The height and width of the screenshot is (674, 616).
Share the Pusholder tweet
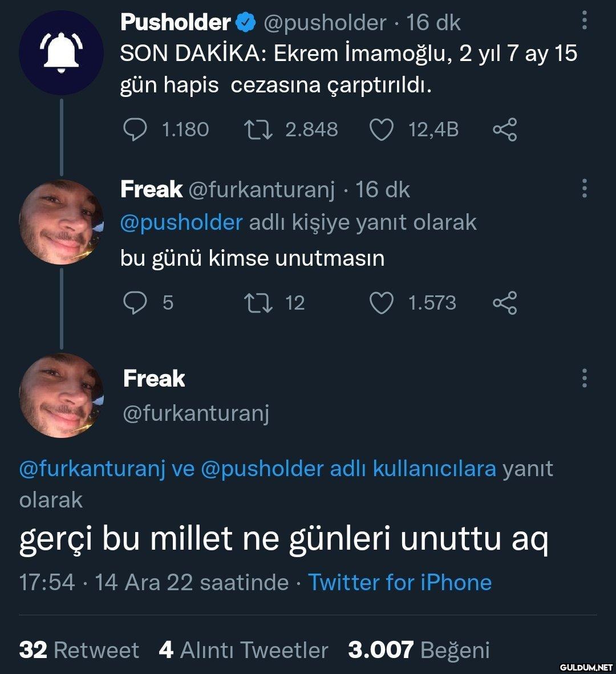coord(505,129)
